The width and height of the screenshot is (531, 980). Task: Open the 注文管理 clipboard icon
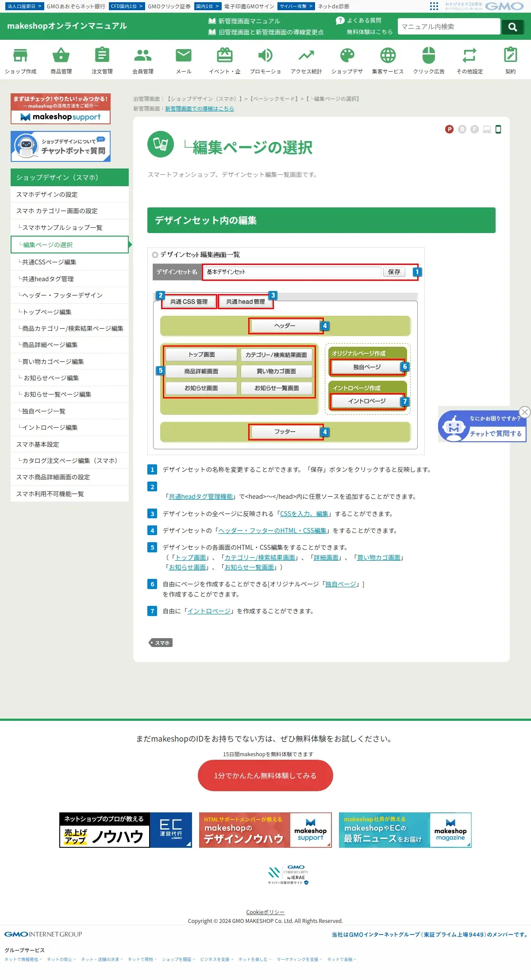click(x=102, y=56)
